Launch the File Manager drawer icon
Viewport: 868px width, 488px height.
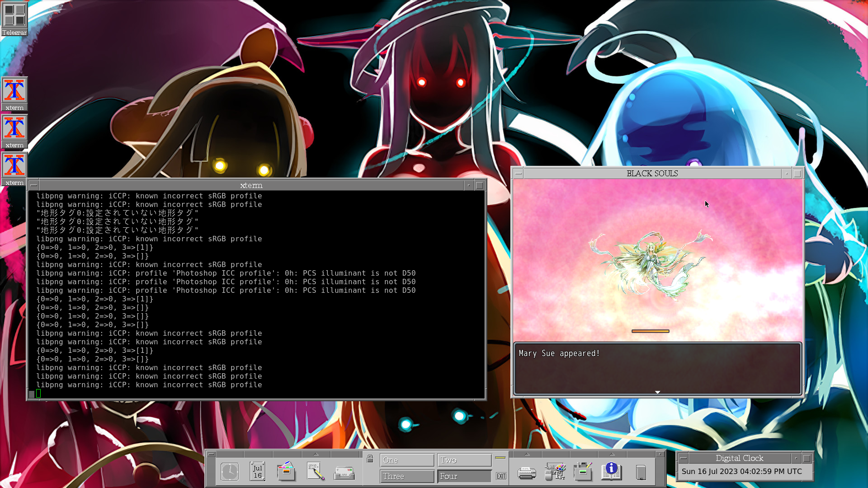coord(286,472)
